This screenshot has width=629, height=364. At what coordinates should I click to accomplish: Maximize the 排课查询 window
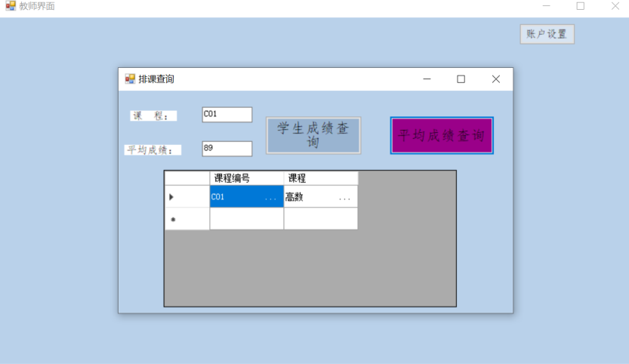click(461, 79)
